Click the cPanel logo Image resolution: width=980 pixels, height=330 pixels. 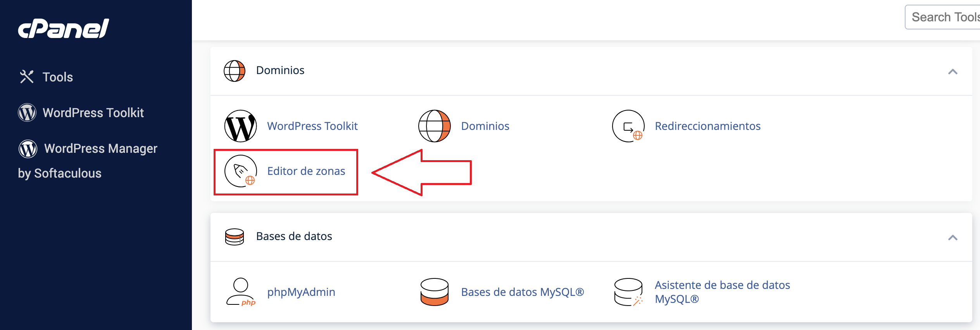click(x=64, y=29)
